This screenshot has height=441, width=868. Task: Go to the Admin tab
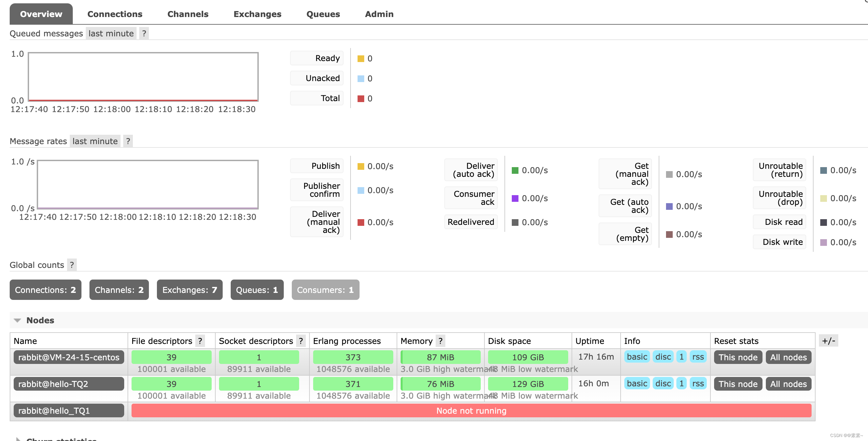click(x=379, y=14)
